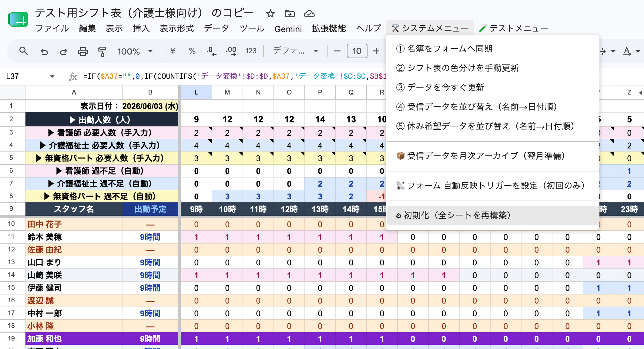
Task: Select staff cell 加藤 和也
Action: click(x=74, y=339)
